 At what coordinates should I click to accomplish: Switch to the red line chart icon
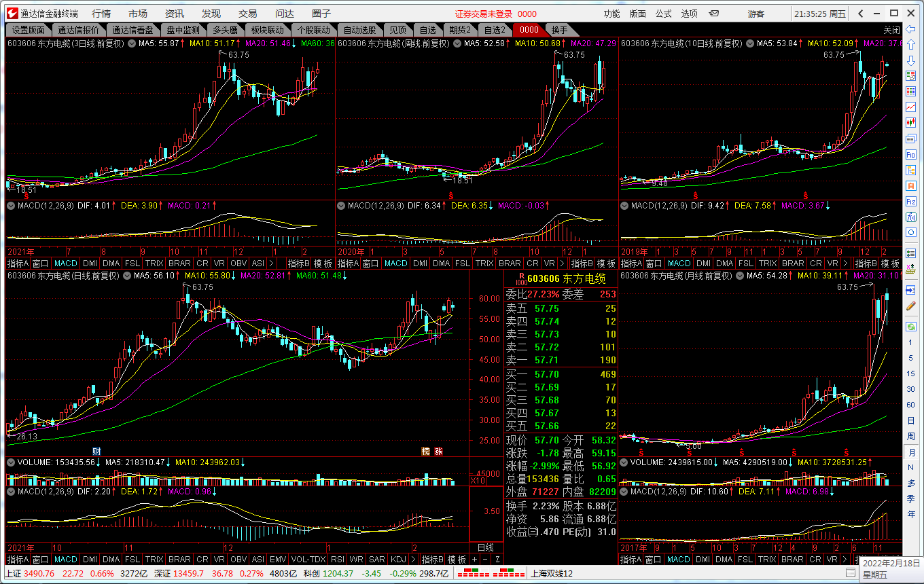(x=911, y=107)
